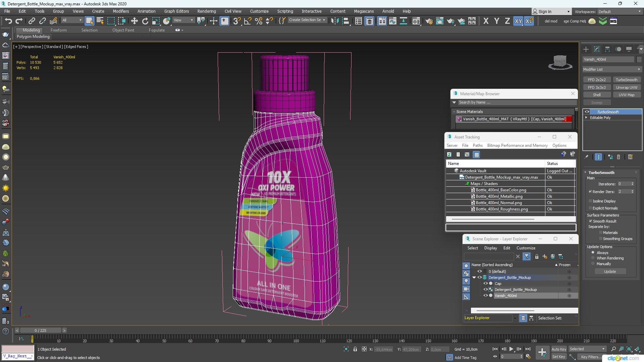The height and width of the screenshot is (362, 644).
Task: Open the Rendering menu
Action: pyautogui.click(x=207, y=11)
